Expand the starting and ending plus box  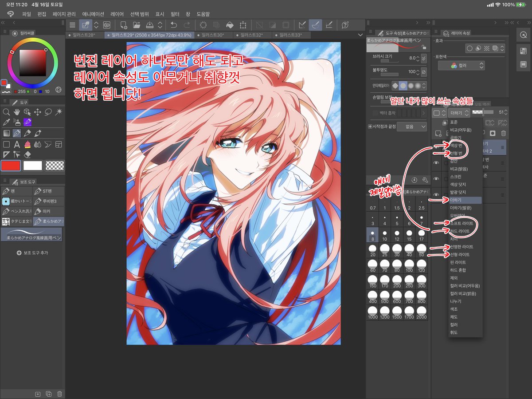coord(370,126)
